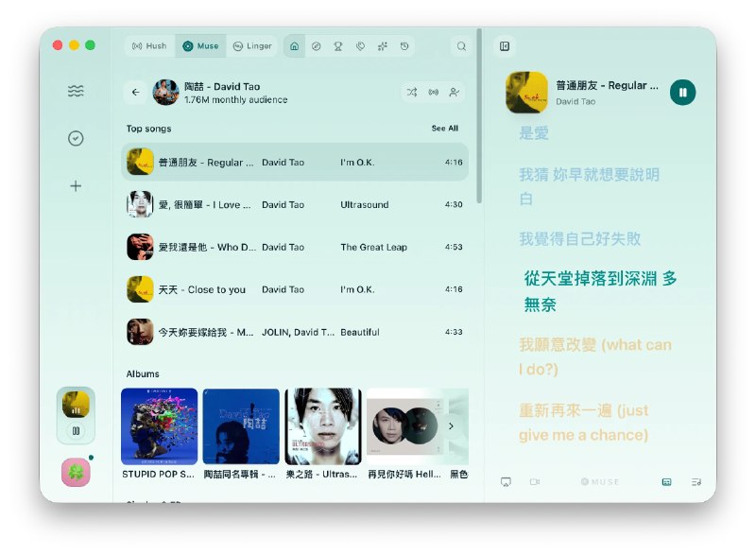
Task: Pause from the sidebar mini player
Action: click(x=76, y=431)
